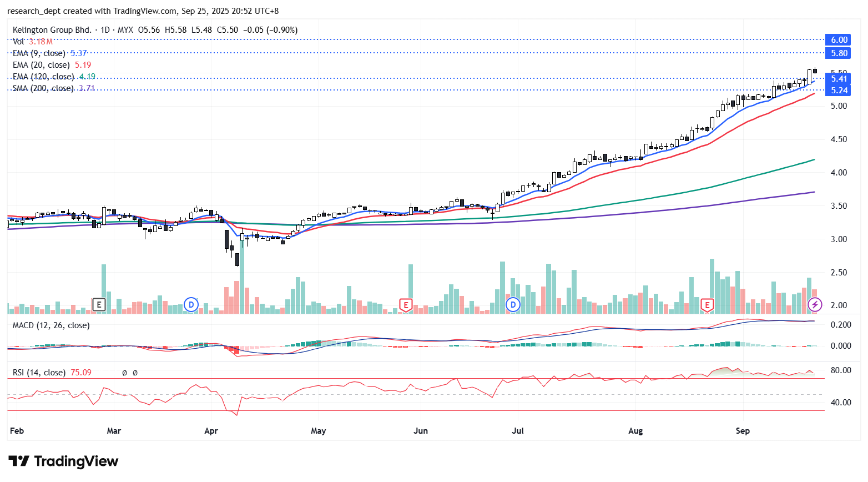
Task: Click the Jul label on the time axis
Action: click(518, 431)
